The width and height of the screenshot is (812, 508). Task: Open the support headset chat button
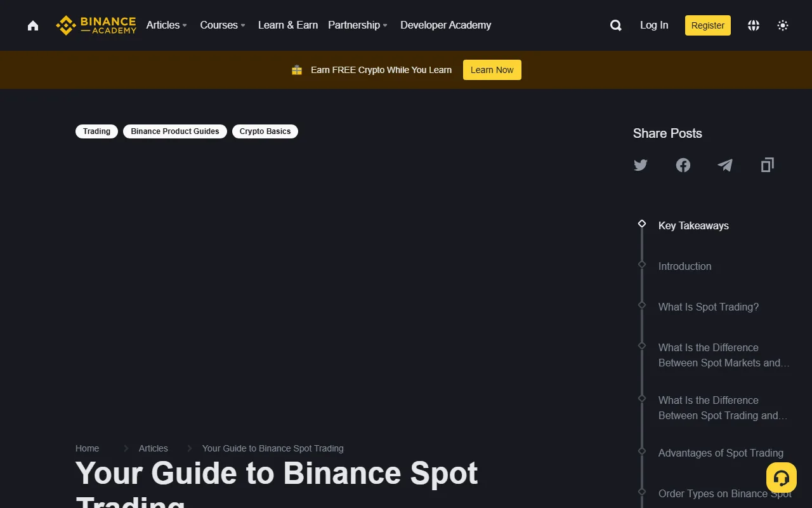click(x=782, y=478)
